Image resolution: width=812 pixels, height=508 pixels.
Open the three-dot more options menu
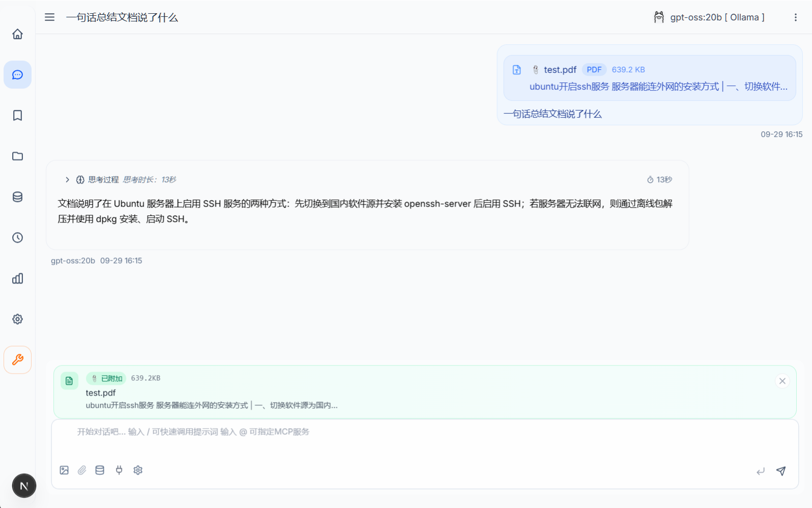pyautogui.click(x=795, y=17)
